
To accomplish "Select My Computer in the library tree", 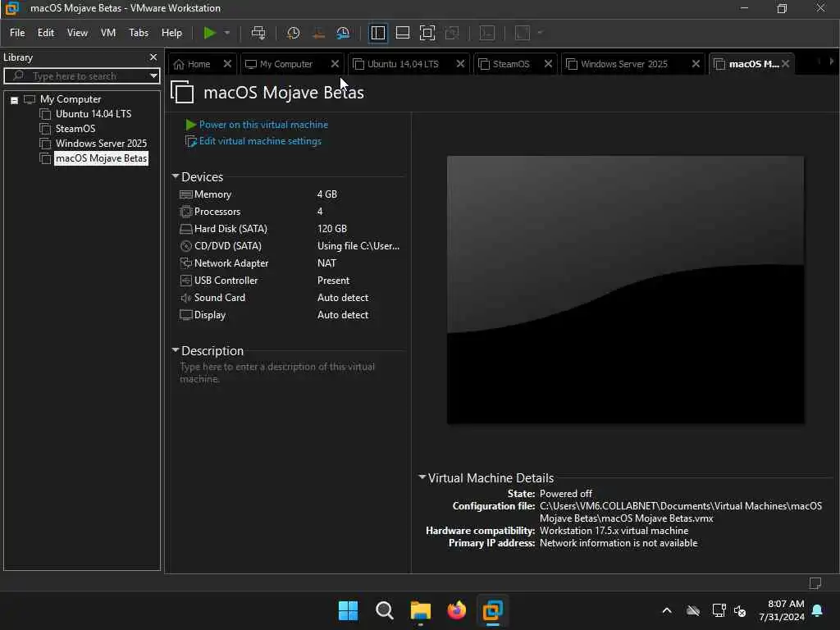I will click(71, 99).
